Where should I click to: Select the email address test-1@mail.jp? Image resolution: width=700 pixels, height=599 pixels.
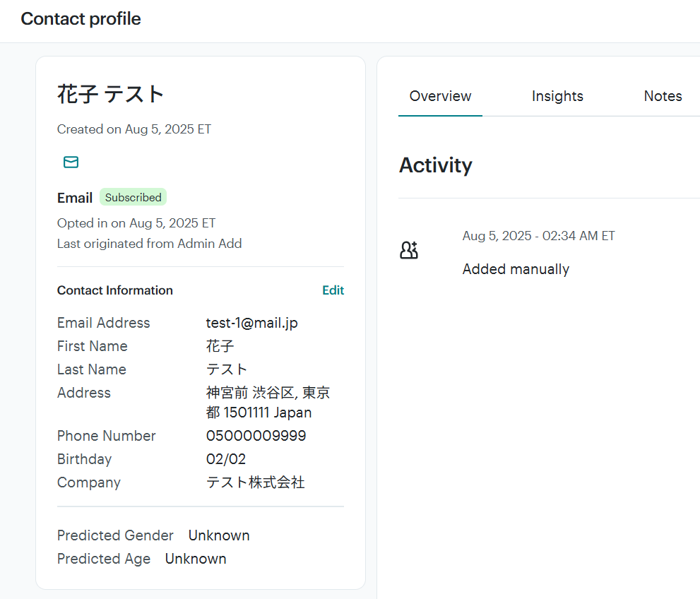(x=251, y=323)
